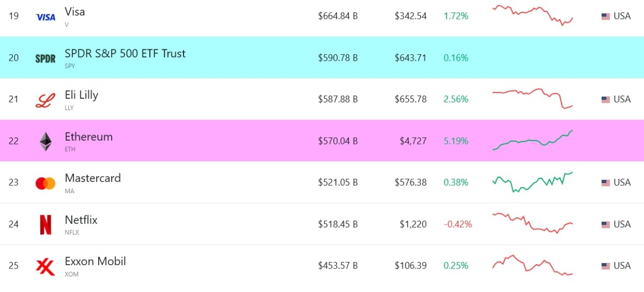Click the Netflix N logo

46,224
